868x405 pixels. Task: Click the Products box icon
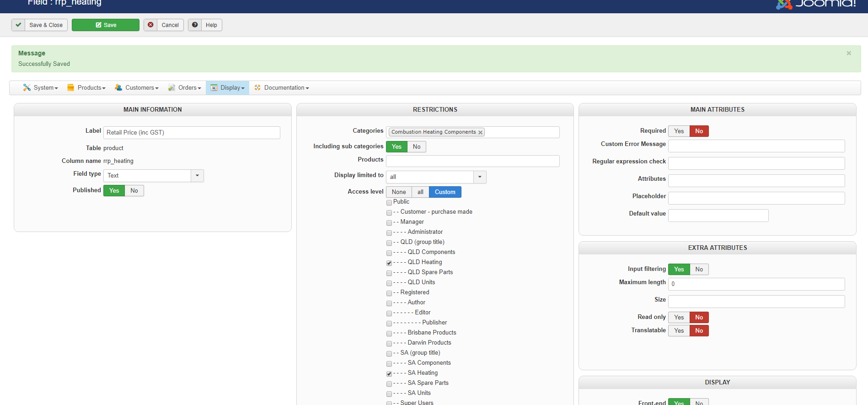[x=70, y=87]
